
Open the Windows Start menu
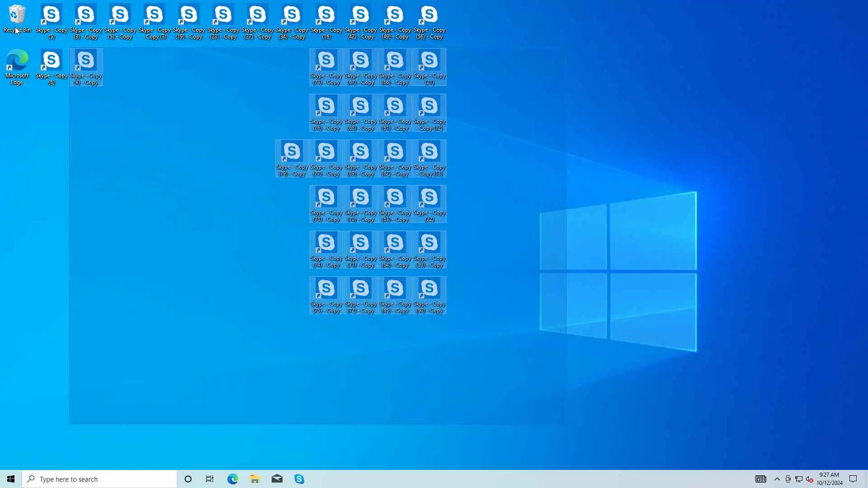click(11, 479)
